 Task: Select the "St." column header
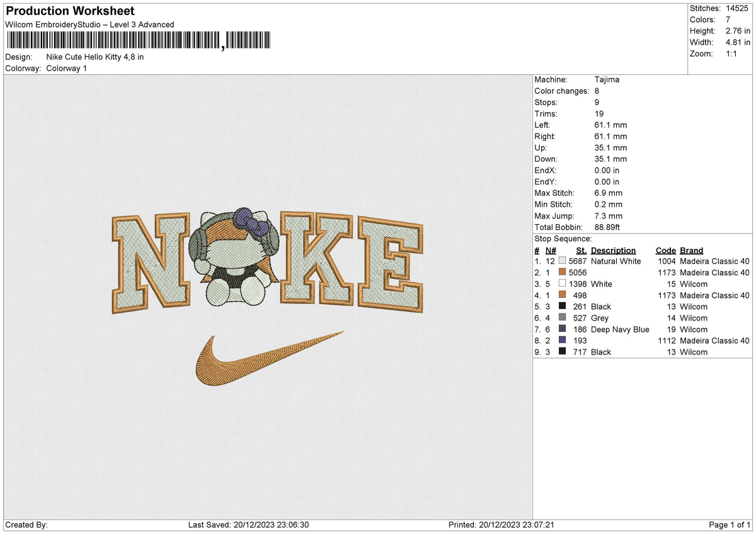click(x=581, y=251)
